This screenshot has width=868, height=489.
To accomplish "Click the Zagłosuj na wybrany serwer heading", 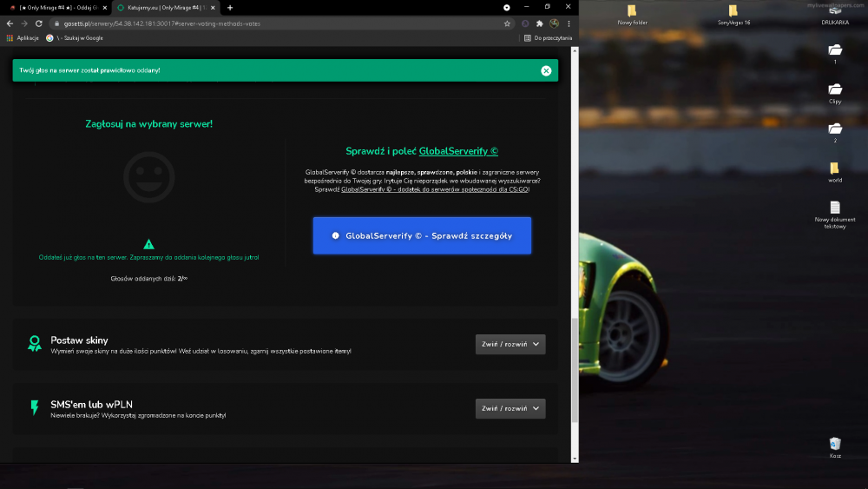I will (x=149, y=124).
